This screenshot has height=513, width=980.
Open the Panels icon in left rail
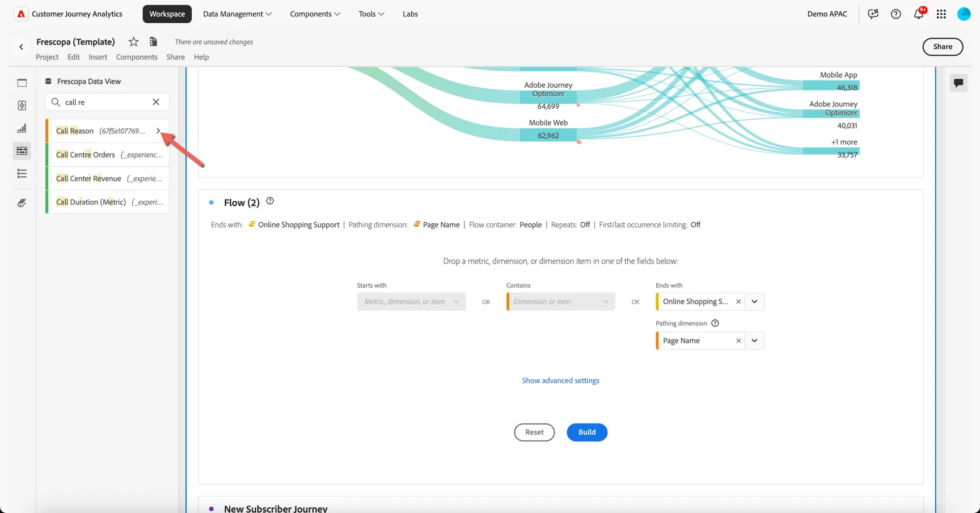click(22, 83)
